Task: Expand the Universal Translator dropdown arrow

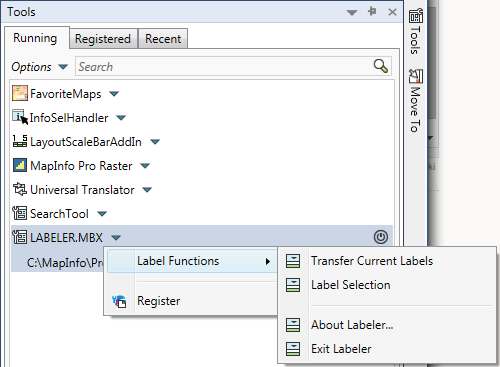Action: pyautogui.click(x=147, y=190)
